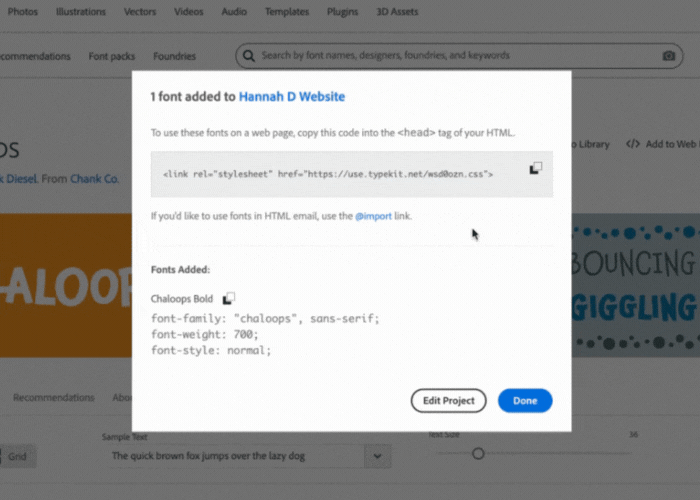The image size is (700, 500).
Task: Click the Chaloops Bold font name
Action: 182,299
